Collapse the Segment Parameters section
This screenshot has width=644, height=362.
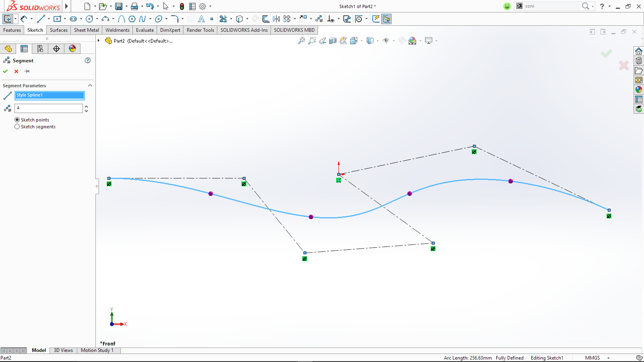pyautogui.click(x=90, y=85)
